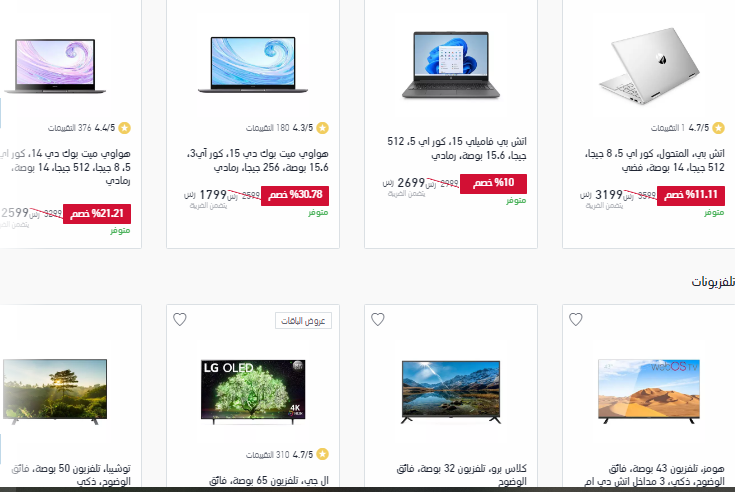The image size is (735, 492).
Task: Click the 11.11% discount badge on HP convertible
Action: pos(691,196)
